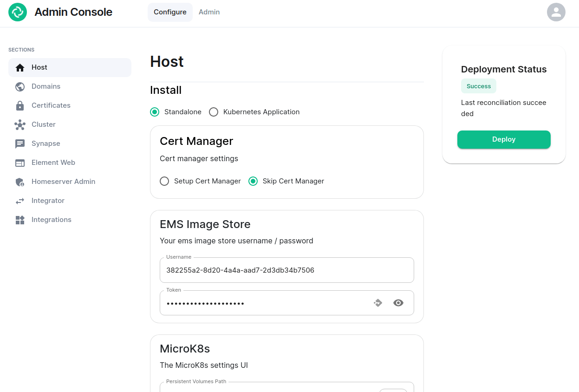Click the Synapse chat icon in sidebar
The height and width of the screenshot is (392, 579).
(20, 144)
